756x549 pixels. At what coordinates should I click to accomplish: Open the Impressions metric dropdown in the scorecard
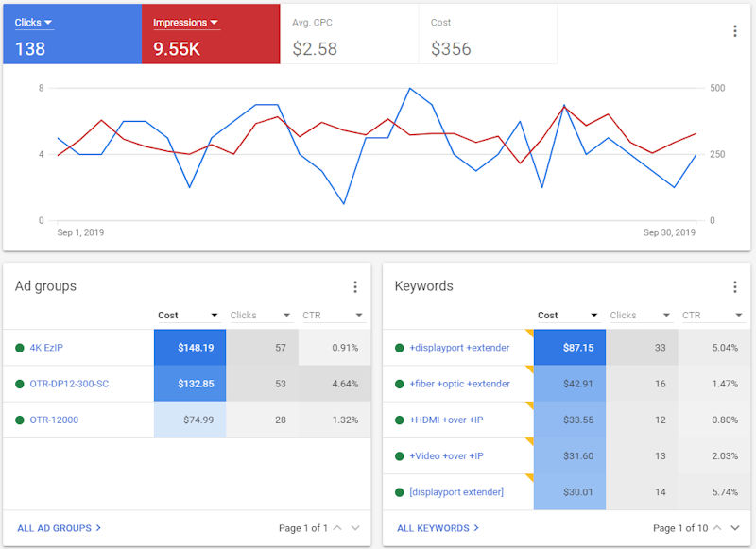[186, 23]
